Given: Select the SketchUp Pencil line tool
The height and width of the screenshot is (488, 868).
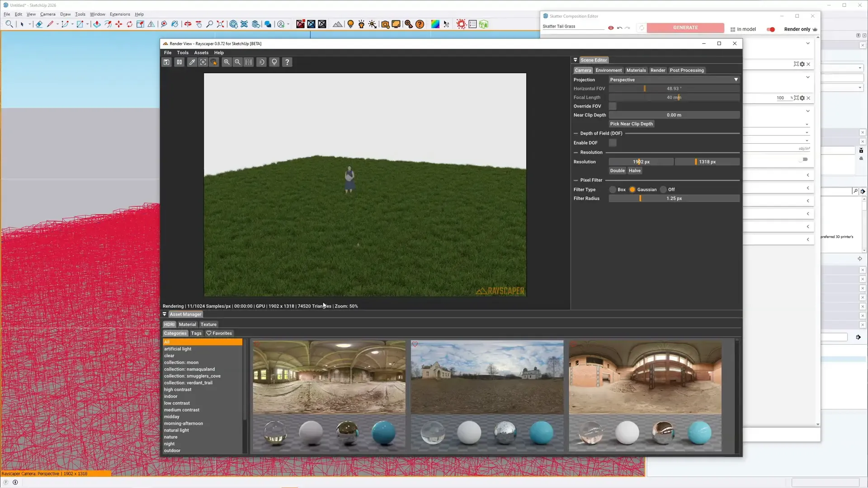Looking at the screenshot, I should [50, 24].
